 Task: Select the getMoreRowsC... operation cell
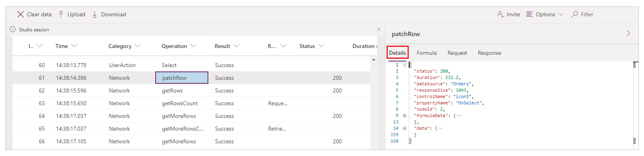point(183,129)
